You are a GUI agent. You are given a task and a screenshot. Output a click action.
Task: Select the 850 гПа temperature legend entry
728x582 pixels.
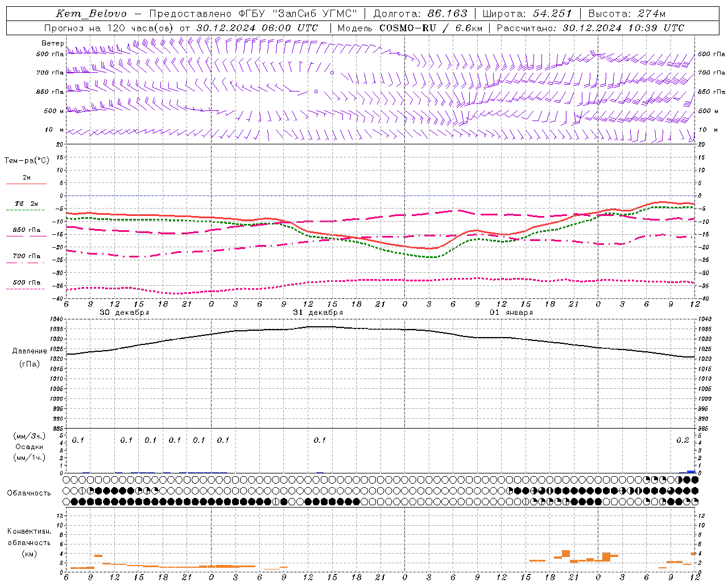click(27, 230)
